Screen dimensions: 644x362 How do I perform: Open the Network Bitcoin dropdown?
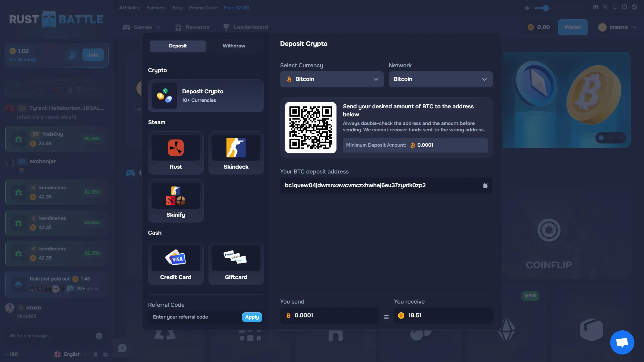(x=441, y=79)
